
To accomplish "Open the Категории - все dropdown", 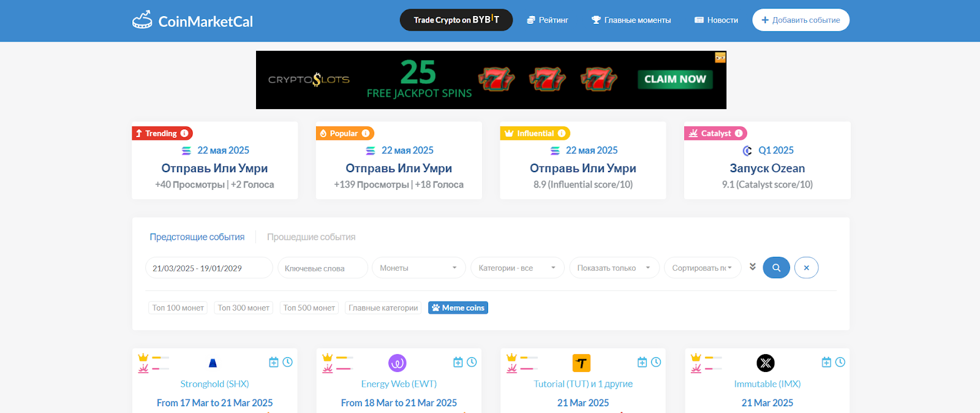I will point(518,268).
